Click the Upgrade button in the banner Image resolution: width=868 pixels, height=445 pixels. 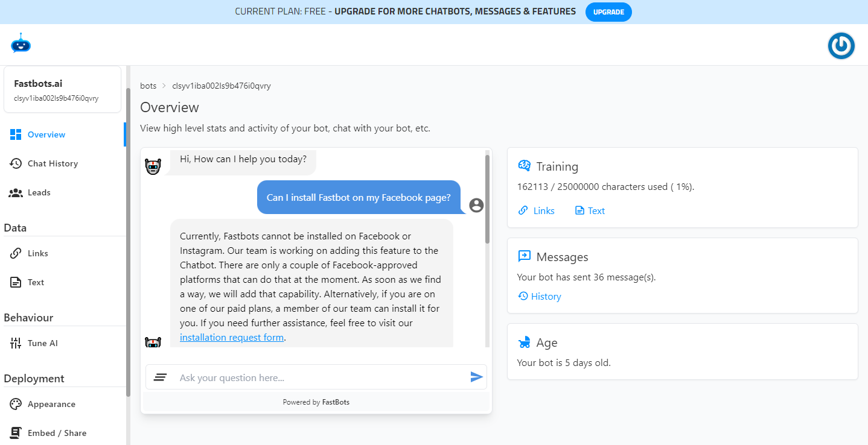pyautogui.click(x=608, y=12)
